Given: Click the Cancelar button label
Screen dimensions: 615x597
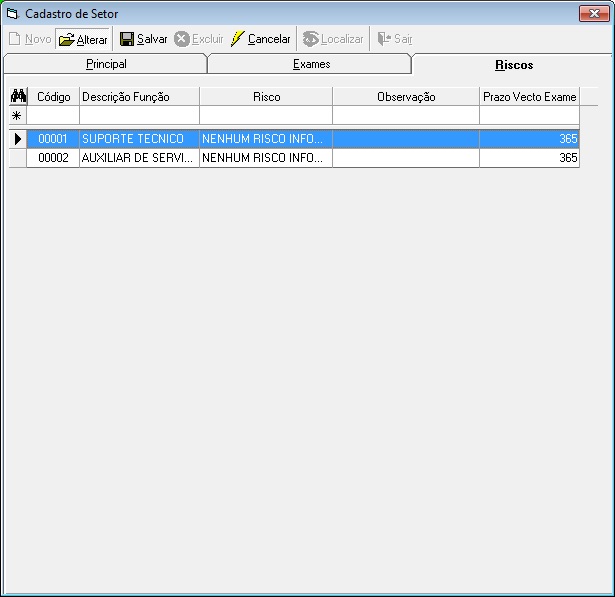Looking at the screenshot, I should [269, 39].
